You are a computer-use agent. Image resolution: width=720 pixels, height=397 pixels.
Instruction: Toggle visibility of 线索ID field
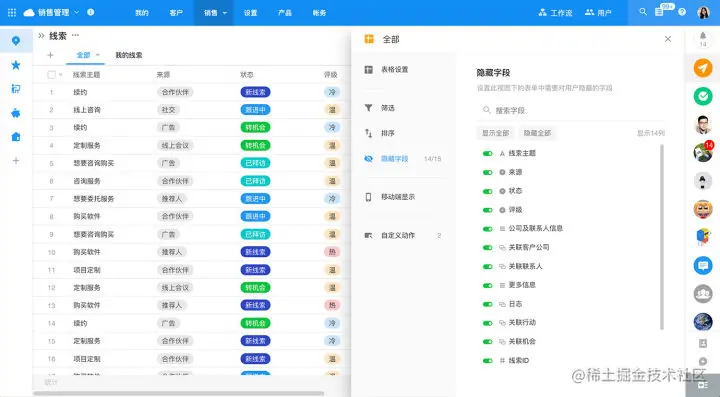coord(488,361)
